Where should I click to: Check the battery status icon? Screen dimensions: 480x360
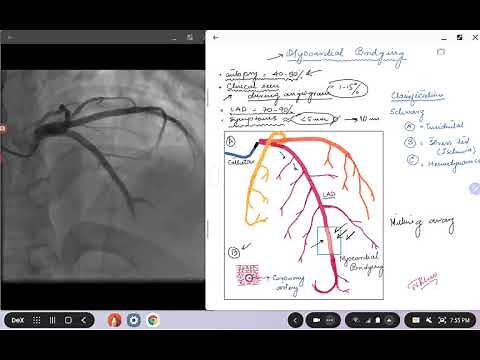pyautogui.click(x=378, y=320)
